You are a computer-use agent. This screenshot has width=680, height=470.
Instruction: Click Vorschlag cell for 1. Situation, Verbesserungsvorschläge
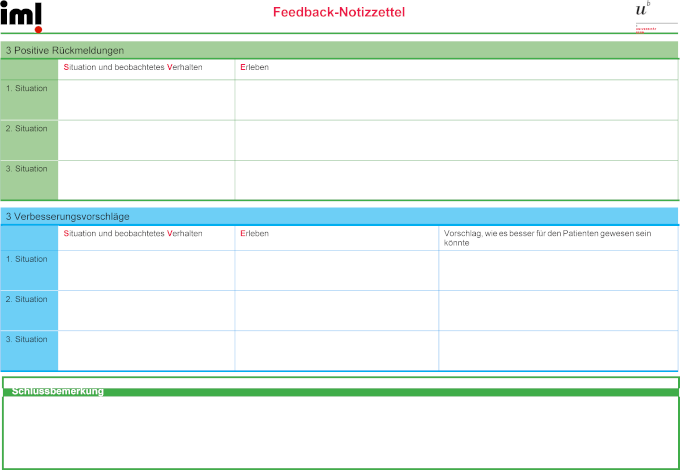point(559,271)
